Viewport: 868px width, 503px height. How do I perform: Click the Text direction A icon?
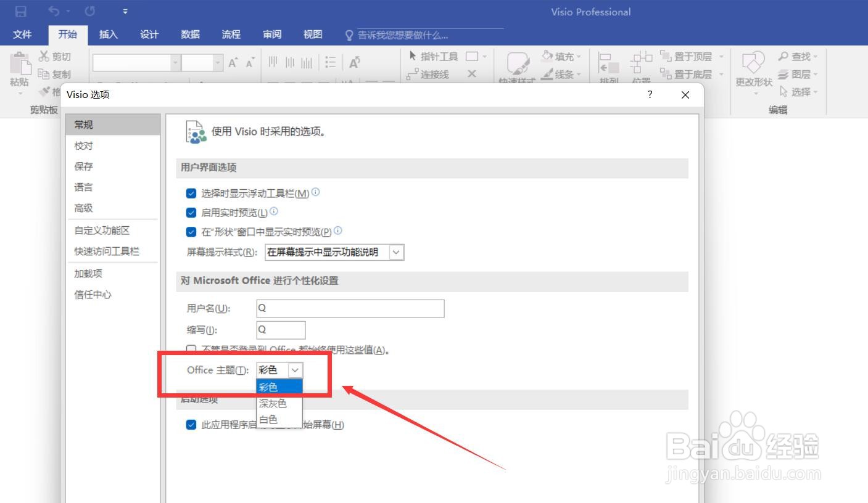pos(355,62)
